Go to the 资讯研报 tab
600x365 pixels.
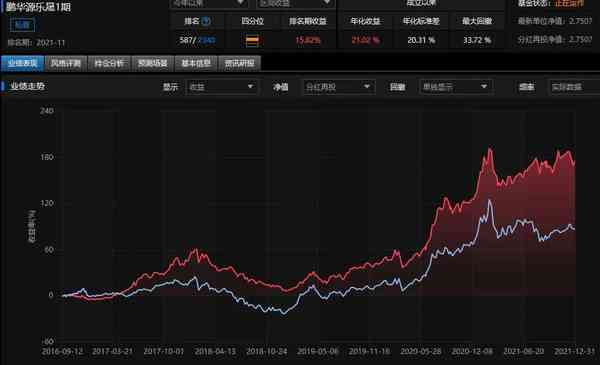240,63
